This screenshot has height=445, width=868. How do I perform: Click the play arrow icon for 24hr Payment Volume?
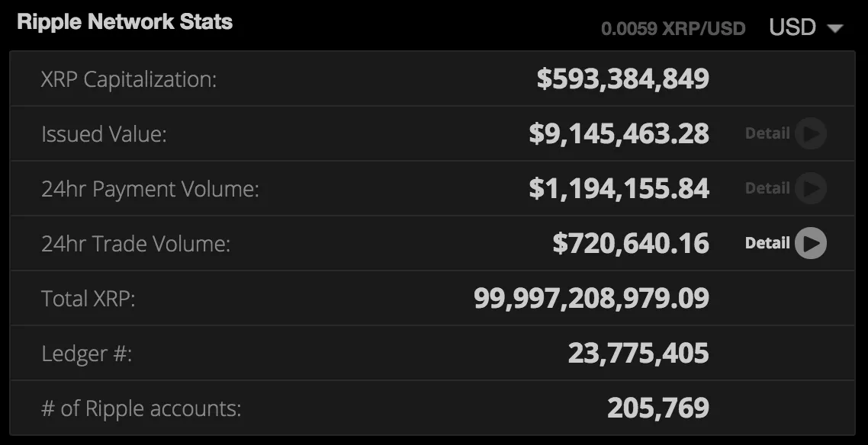[811, 188]
